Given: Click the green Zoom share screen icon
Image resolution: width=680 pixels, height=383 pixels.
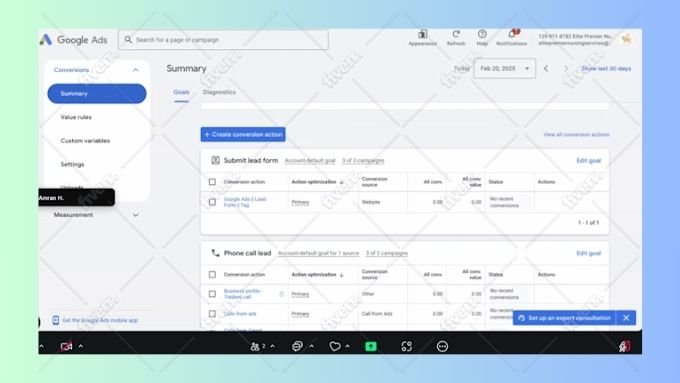Looking at the screenshot, I should (371, 346).
